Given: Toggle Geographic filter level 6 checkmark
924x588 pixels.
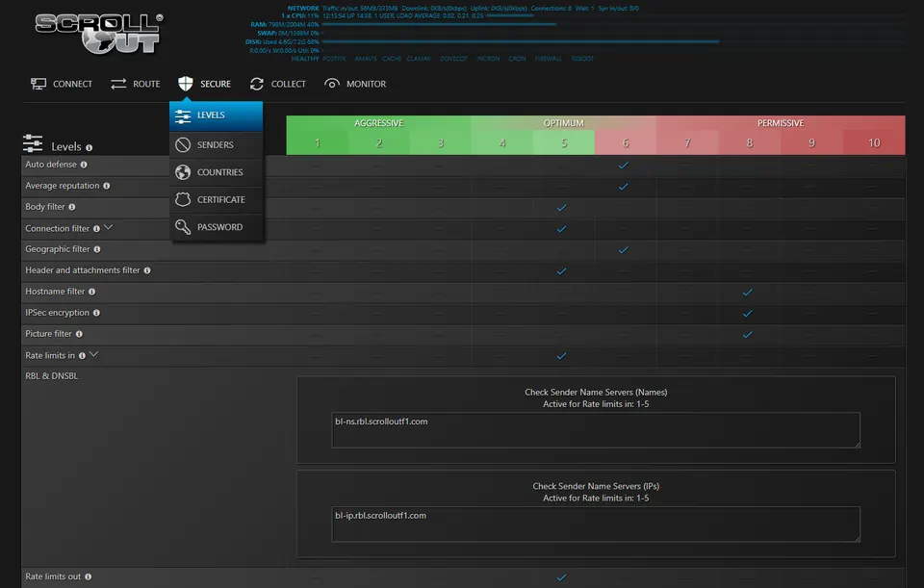Looking at the screenshot, I should 624,250.
